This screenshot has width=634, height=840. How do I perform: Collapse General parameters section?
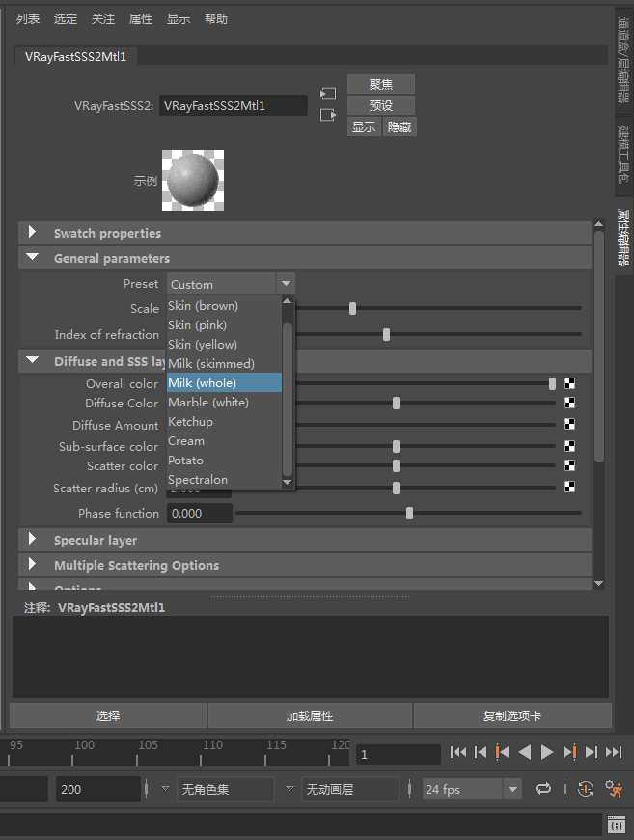coord(32,257)
